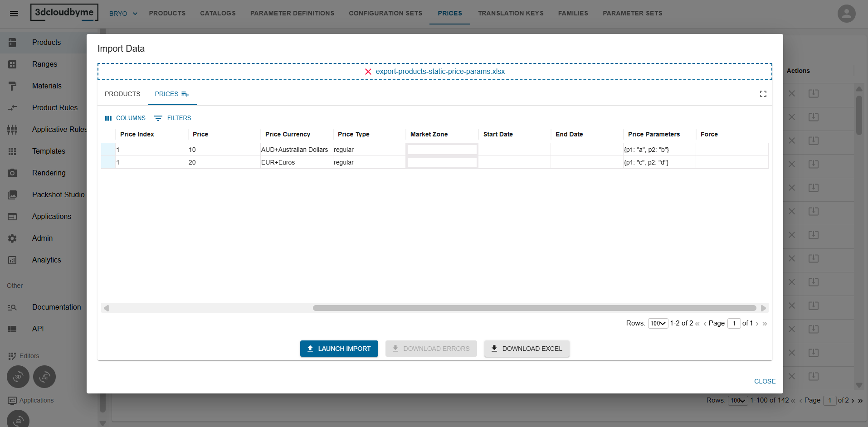
Task: Go to previous page in import dialog
Action: click(x=705, y=324)
